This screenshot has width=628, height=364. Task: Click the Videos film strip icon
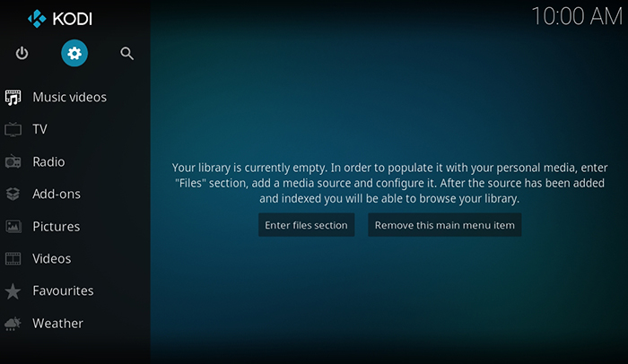click(13, 259)
